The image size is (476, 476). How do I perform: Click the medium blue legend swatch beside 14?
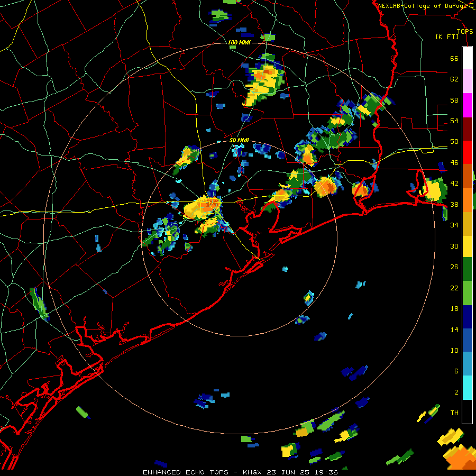467,340
